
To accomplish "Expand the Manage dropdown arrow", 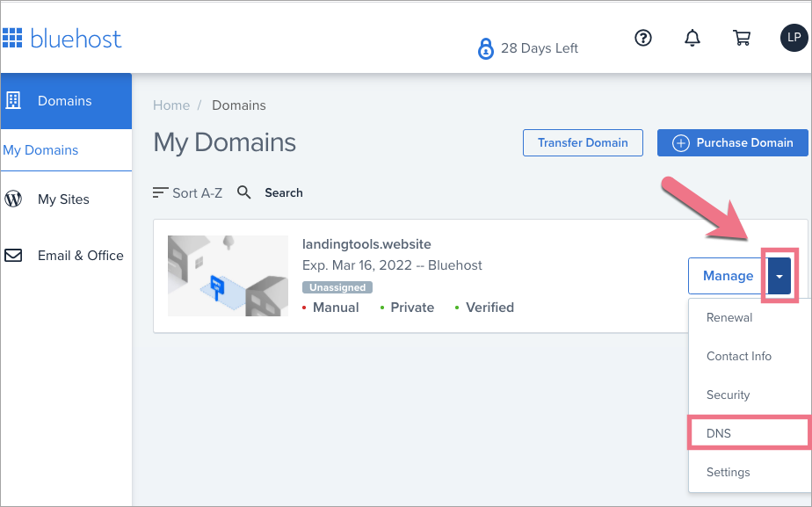I will (779, 276).
